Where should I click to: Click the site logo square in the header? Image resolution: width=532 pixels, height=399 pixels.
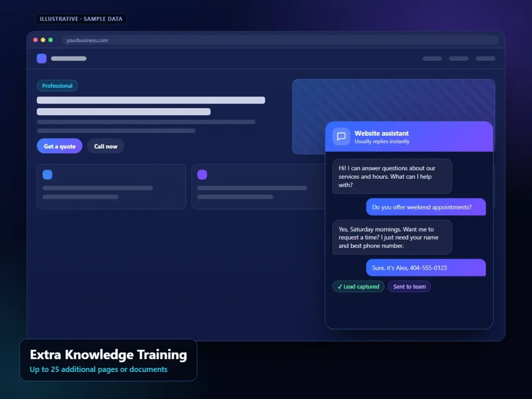(42, 58)
